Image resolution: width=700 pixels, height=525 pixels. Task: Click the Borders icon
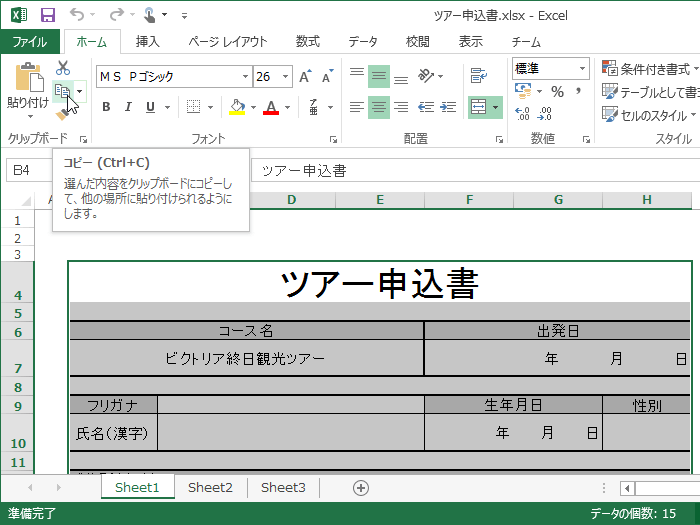[193, 107]
